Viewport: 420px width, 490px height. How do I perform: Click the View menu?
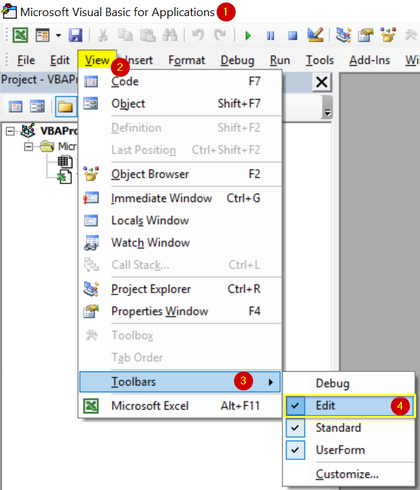pyautogui.click(x=97, y=60)
